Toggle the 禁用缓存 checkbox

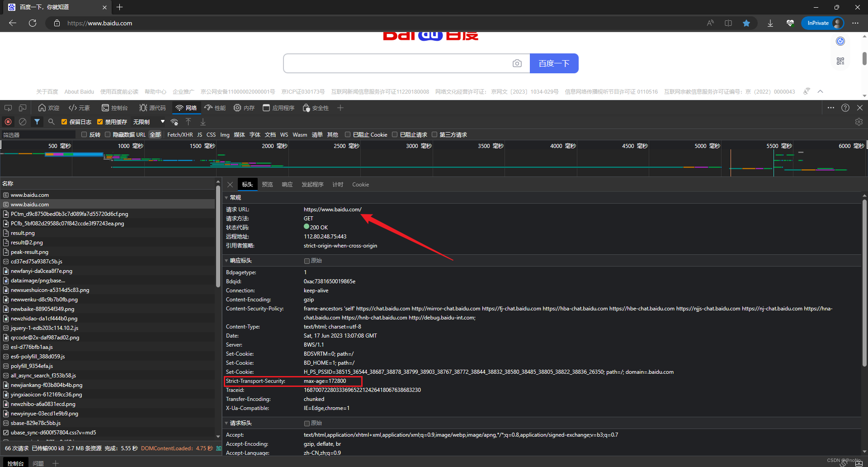point(100,122)
